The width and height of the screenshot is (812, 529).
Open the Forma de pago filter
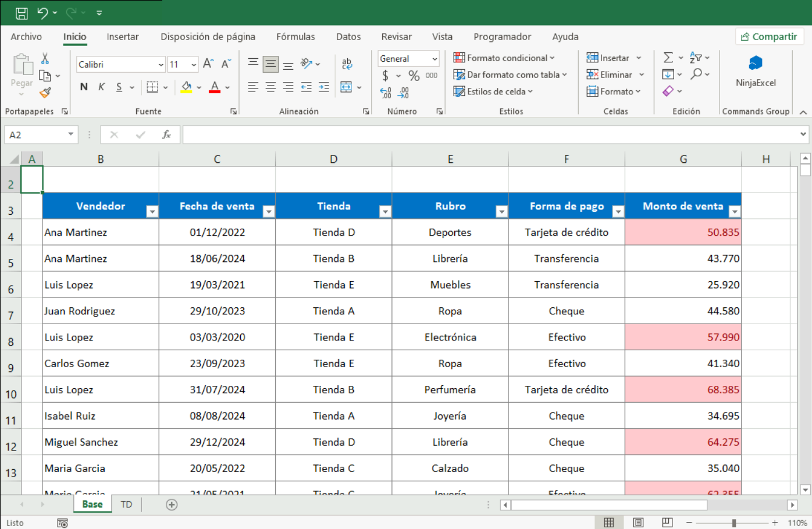[x=618, y=212]
